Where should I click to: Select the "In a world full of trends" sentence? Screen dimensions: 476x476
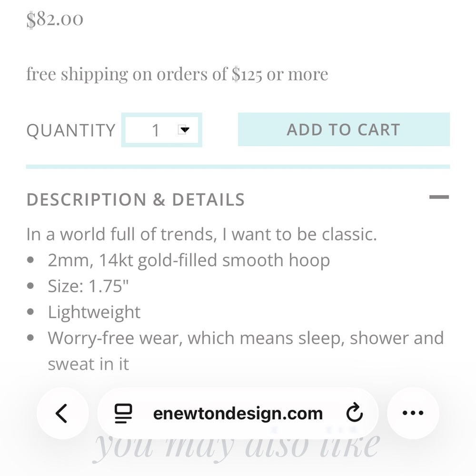201,234
